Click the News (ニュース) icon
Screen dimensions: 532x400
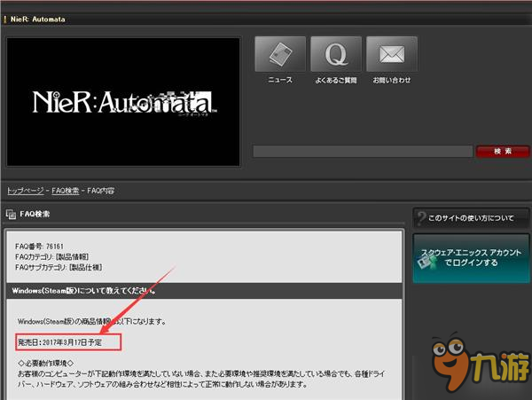pyautogui.click(x=280, y=54)
